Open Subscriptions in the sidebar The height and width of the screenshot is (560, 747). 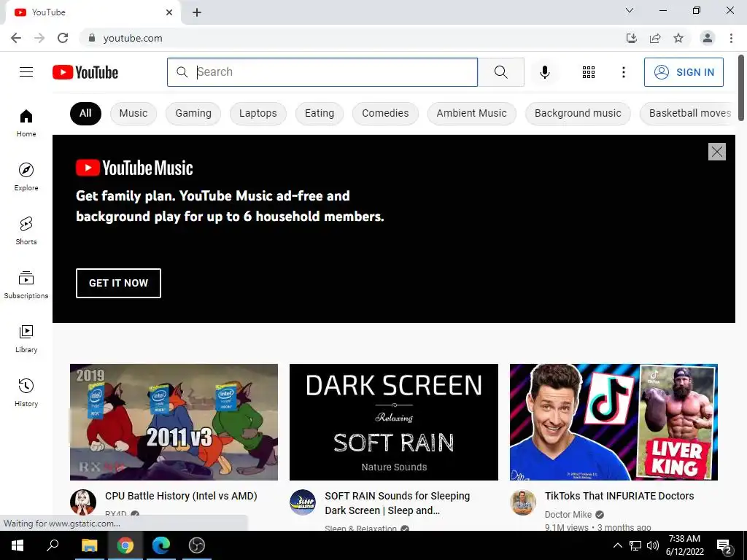(x=26, y=285)
